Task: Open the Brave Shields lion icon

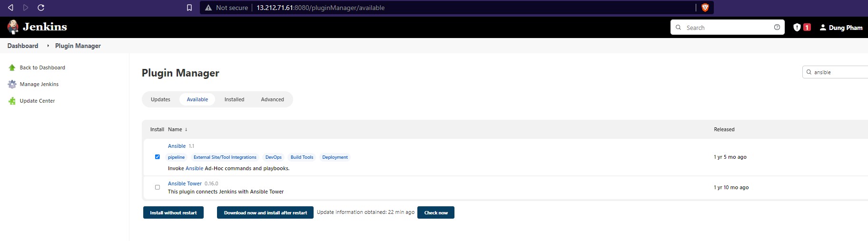Action: pyautogui.click(x=705, y=8)
